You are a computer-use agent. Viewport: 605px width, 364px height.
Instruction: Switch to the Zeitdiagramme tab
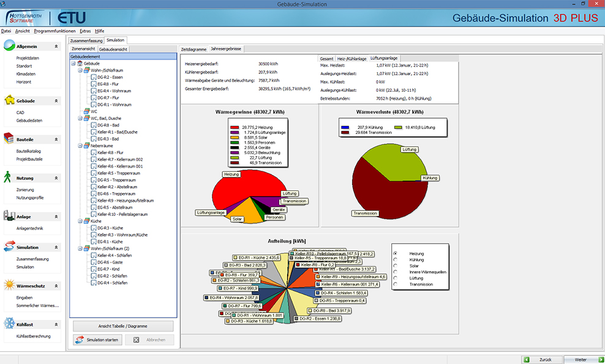194,48
